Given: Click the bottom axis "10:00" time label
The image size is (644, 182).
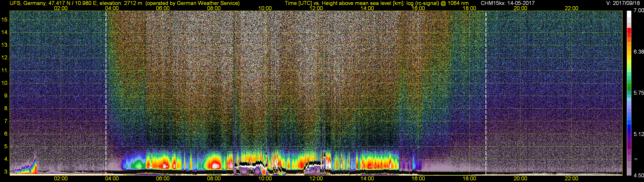Looking at the screenshot, I should pyautogui.click(x=265, y=179).
